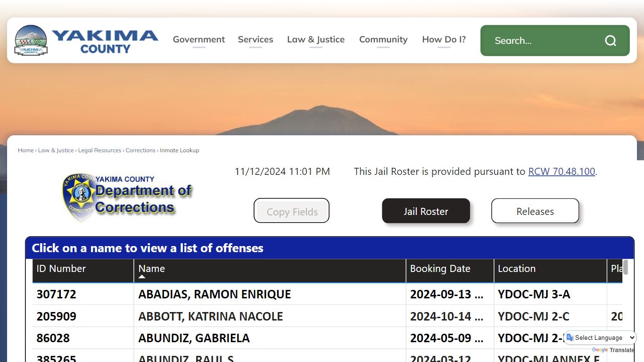Open the Law & Justice breadcrumb link

[x=56, y=150]
